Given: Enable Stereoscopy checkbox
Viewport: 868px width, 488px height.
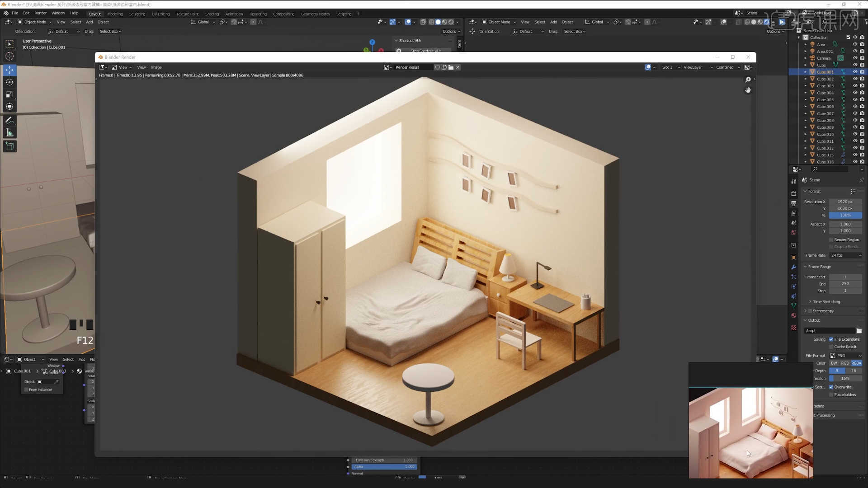Looking at the screenshot, I should point(810,311).
